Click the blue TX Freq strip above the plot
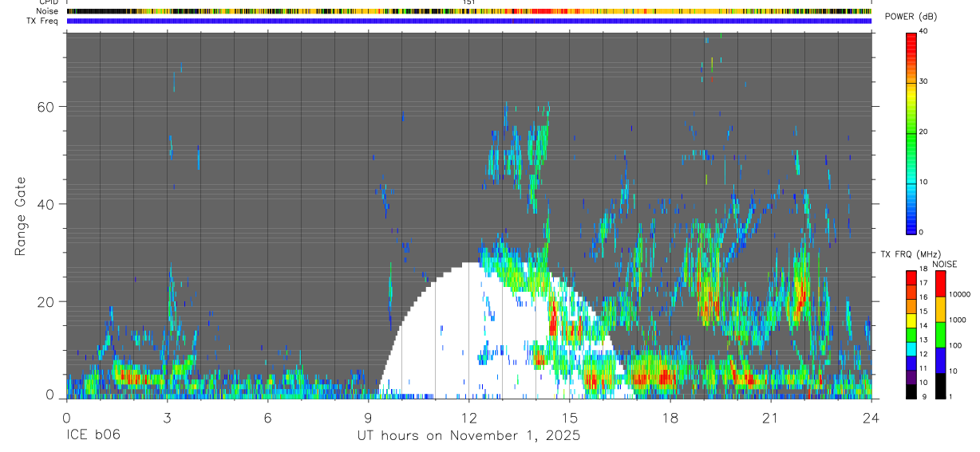980x452 pixels. coord(468,21)
